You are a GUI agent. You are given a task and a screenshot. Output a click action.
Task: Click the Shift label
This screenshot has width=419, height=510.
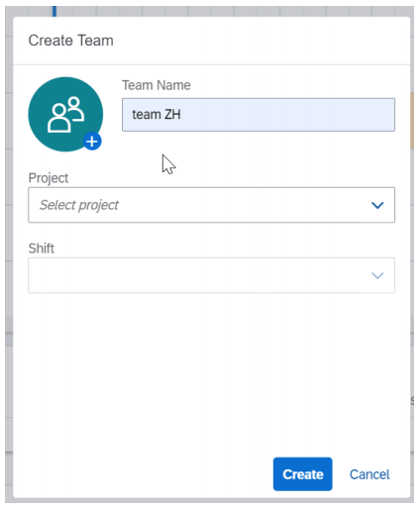coord(41,248)
